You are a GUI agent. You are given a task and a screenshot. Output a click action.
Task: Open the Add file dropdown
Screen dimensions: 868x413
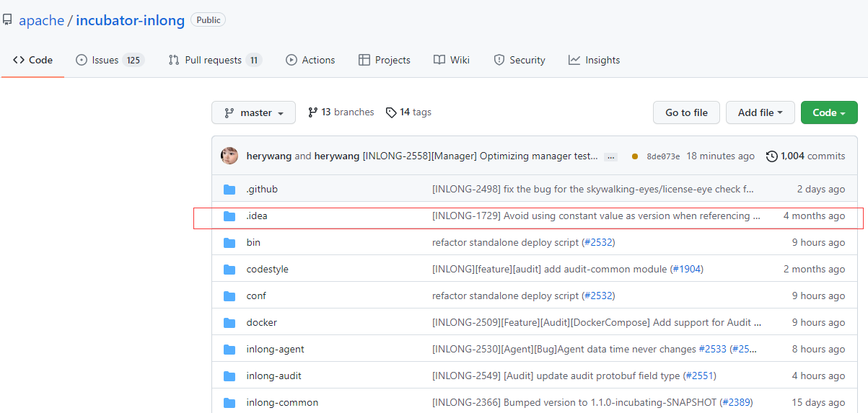click(x=760, y=112)
